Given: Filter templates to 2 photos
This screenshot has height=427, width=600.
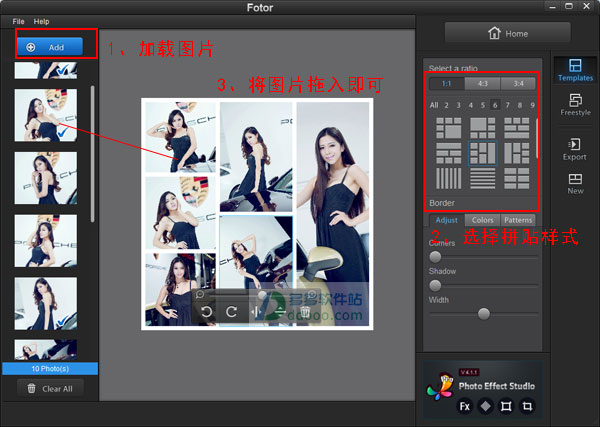Looking at the screenshot, I should [x=446, y=105].
